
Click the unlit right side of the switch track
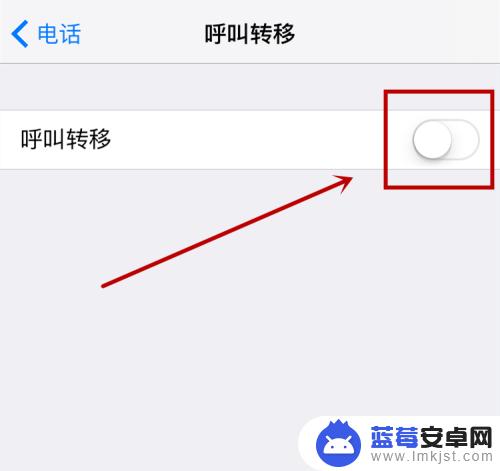click(x=465, y=139)
